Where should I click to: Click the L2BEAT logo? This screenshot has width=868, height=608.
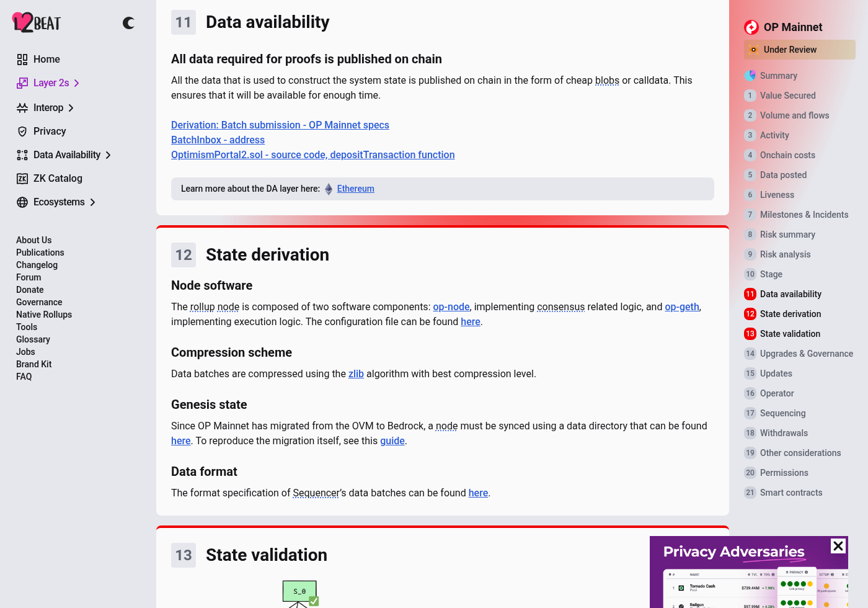pos(37,23)
